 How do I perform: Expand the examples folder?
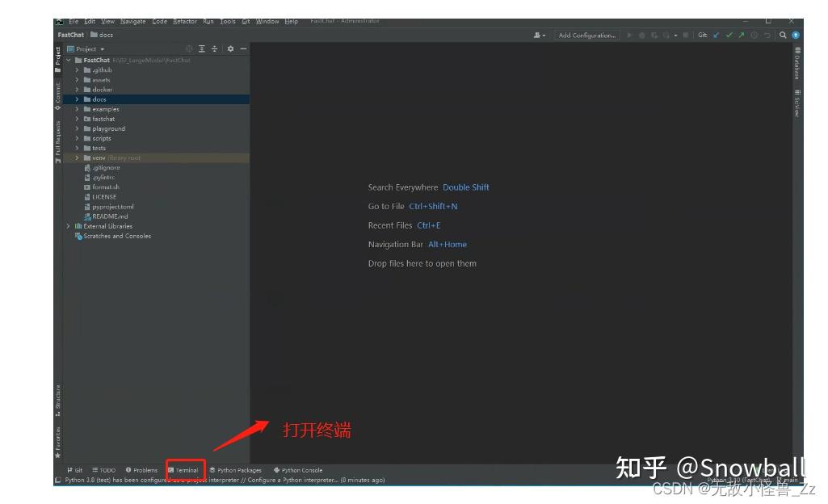click(x=77, y=109)
